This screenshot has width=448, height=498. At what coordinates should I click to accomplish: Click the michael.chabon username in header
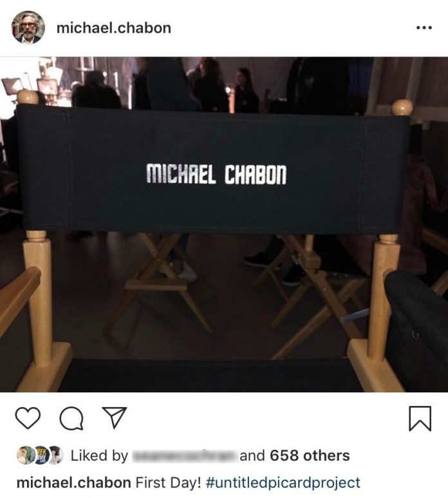coord(114,28)
